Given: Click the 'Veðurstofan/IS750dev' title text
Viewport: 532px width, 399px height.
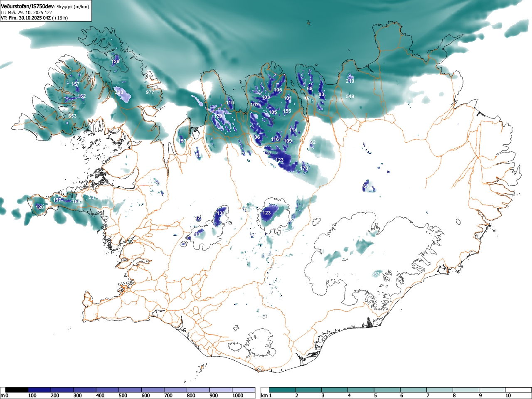Looking at the screenshot, I should [27, 6].
